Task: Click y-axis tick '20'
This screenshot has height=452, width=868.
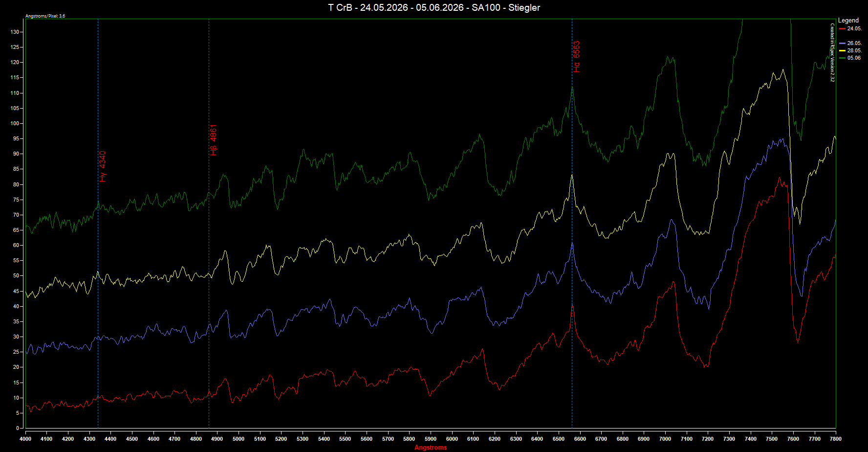Action: [x=16, y=367]
